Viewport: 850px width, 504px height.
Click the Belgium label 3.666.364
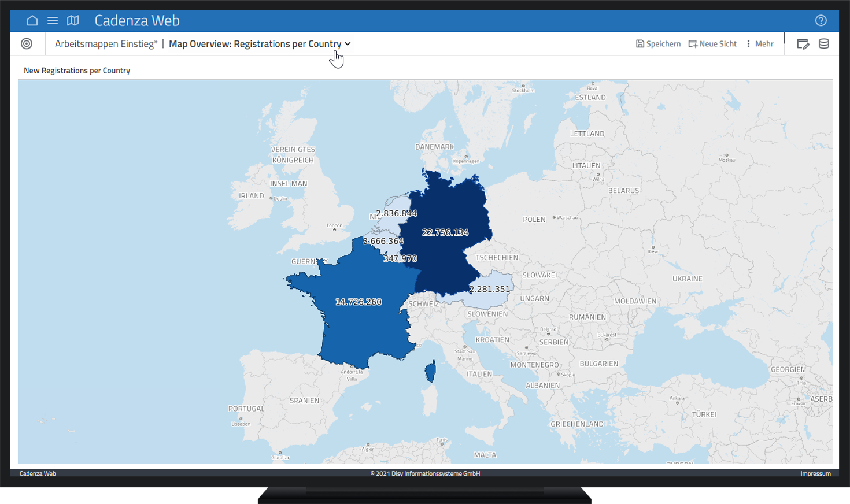(383, 241)
